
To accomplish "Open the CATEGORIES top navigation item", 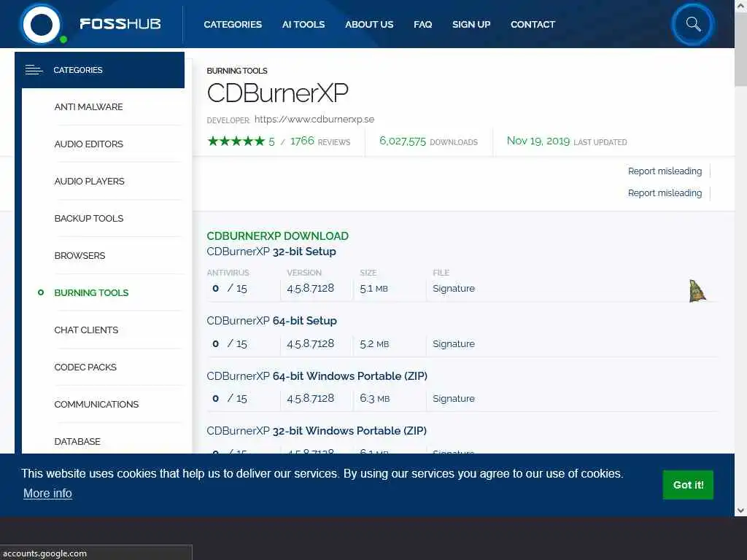I will pos(233,24).
